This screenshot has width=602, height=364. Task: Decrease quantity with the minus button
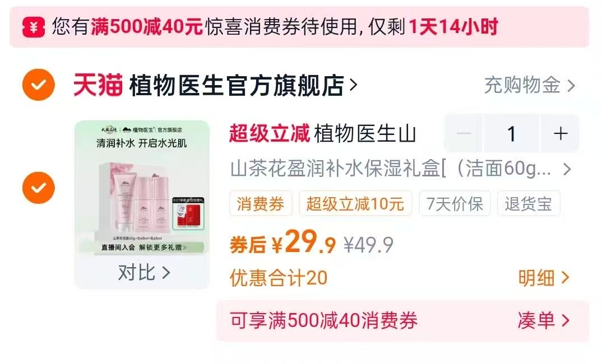coord(464,133)
